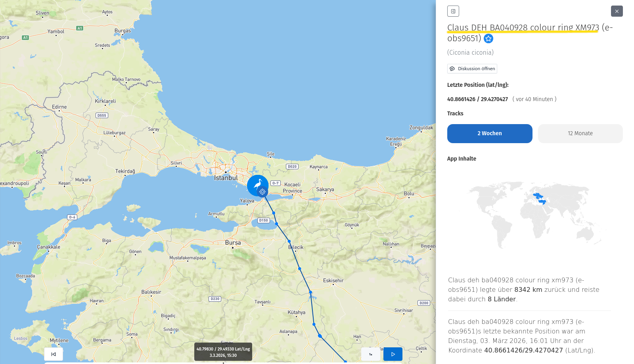Image resolution: width=634 pixels, height=364 pixels.
Task: Skip to the start of the track
Action: [54, 354]
